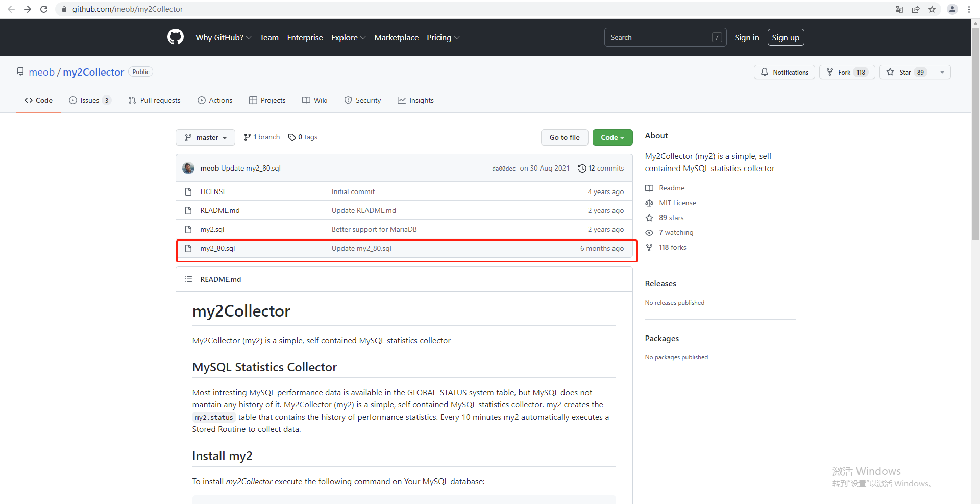This screenshot has width=980, height=504.
Task: Switch to the Projects tab
Action: pos(267,100)
